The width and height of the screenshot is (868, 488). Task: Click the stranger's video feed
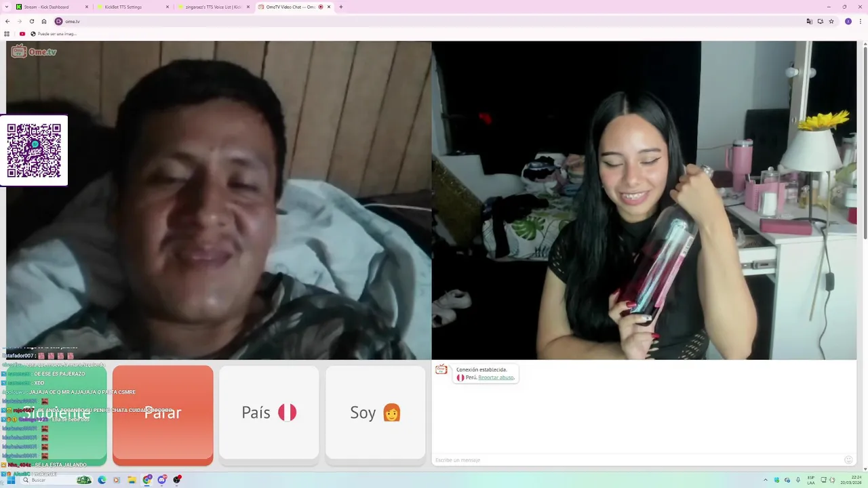[x=218, y=200]
